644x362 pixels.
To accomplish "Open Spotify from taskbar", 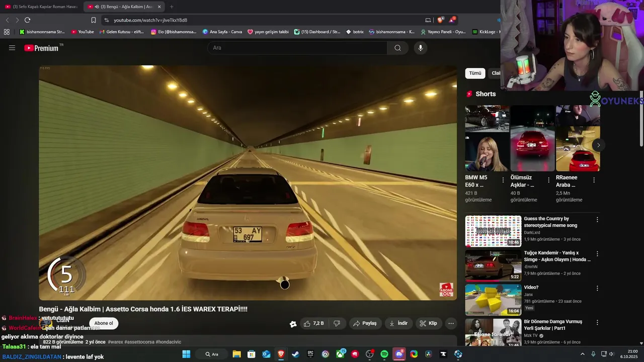I will [x=384, y=354].
